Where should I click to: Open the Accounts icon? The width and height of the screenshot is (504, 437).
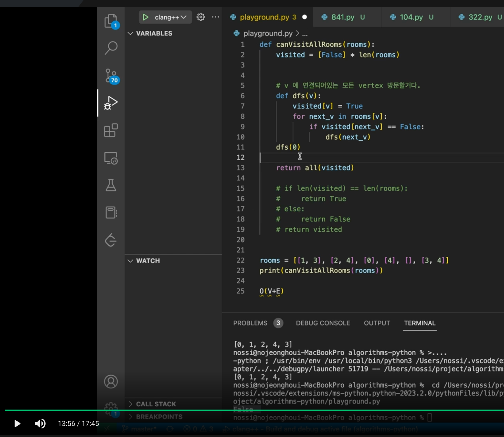coord(111,382)
